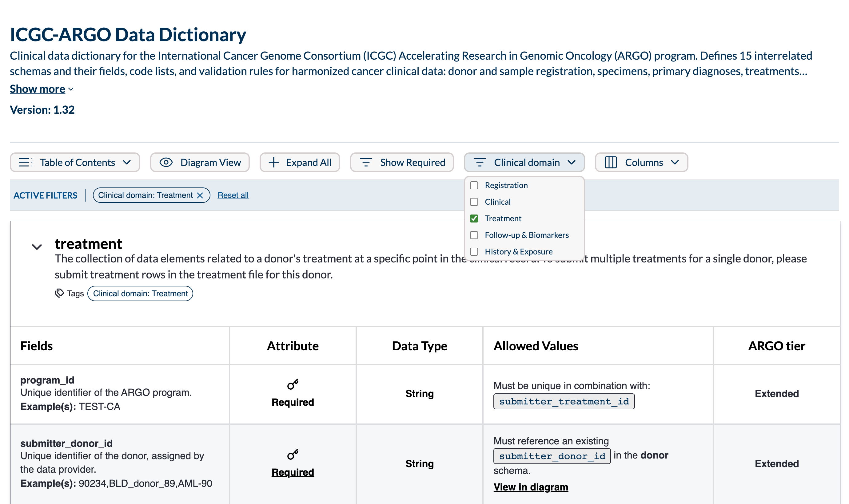Click the Expand All button
This screenshot has width=849, height=504.
[300, 162]
